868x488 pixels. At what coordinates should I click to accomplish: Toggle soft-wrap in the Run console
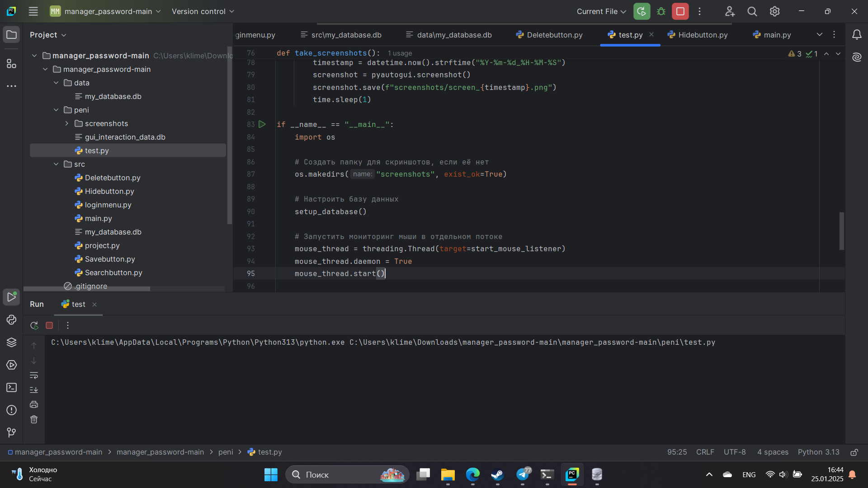click(x=34, y=375)
